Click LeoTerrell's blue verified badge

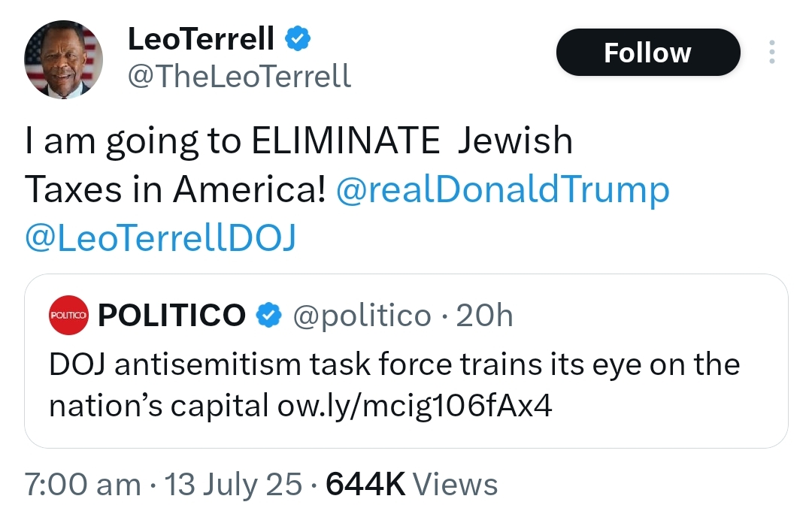tap(298, 39)
